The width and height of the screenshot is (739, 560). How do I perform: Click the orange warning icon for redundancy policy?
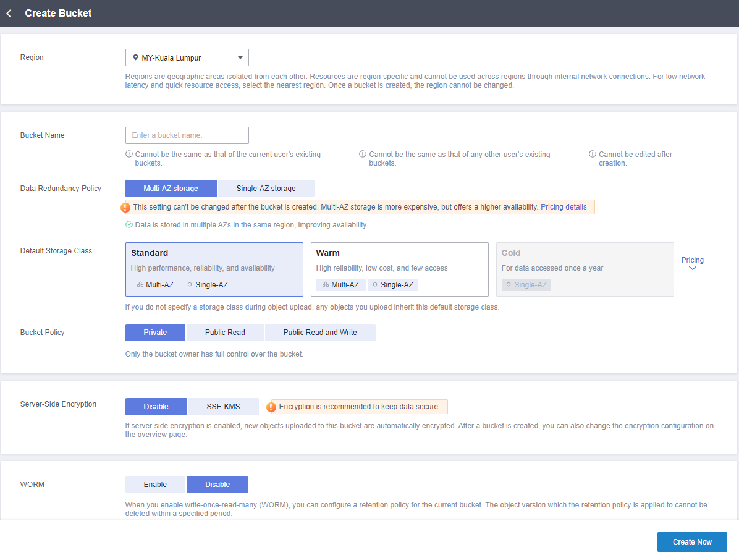(125, 208)
